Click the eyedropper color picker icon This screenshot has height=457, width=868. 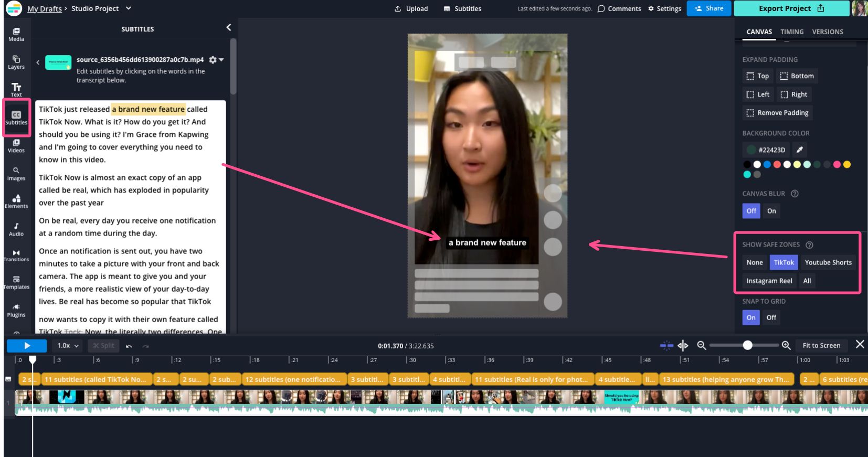[x=799, y=150]
